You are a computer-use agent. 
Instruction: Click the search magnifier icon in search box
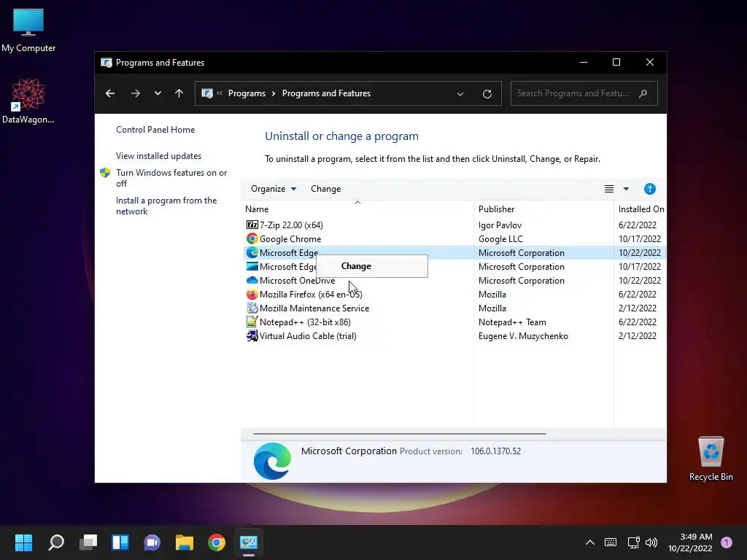point(643,93)
